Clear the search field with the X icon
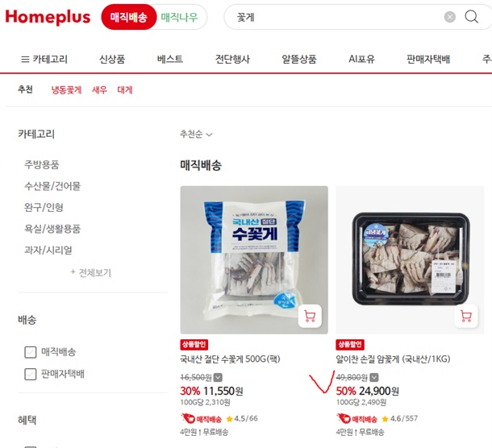492x448 pixels. [x=449, y=17]
